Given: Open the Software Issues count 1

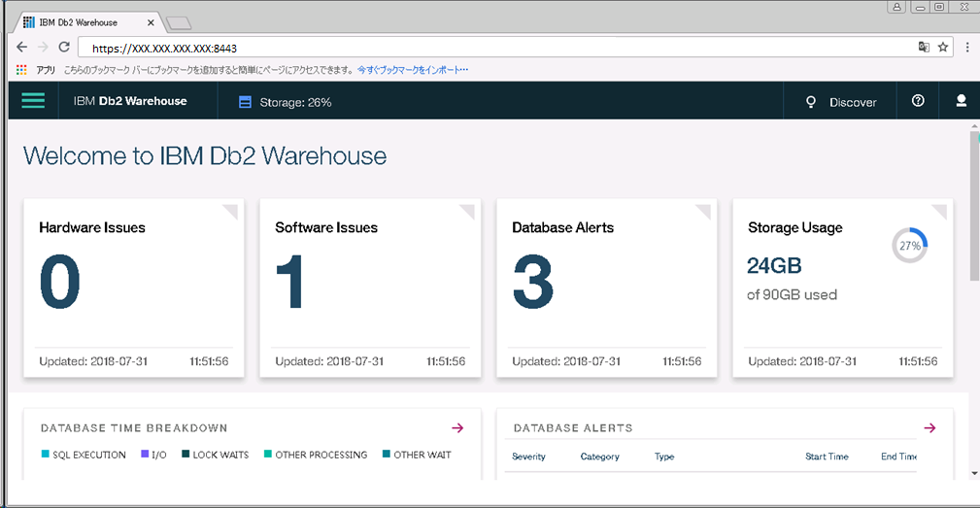Looking at the screenshot, I should pos(290,282).
